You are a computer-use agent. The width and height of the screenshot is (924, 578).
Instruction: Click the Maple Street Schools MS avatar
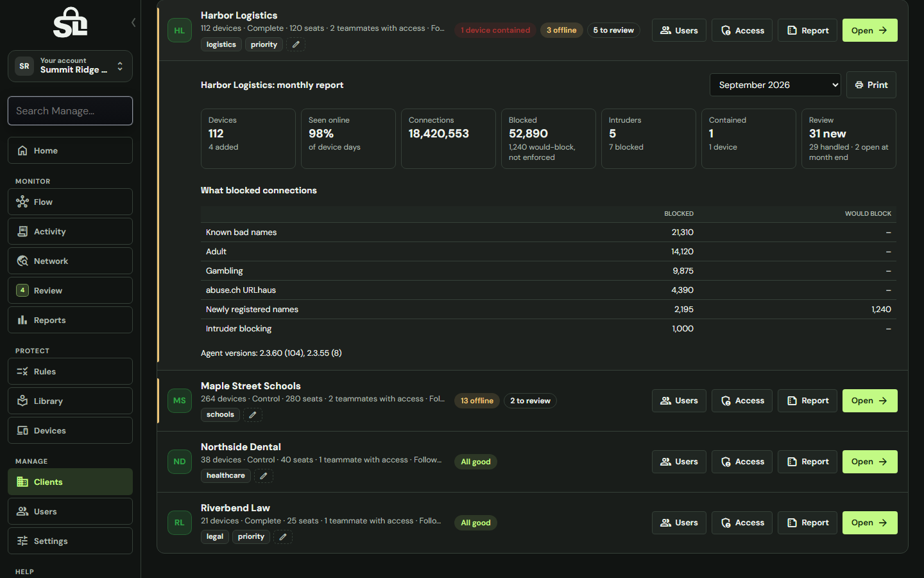180,401
